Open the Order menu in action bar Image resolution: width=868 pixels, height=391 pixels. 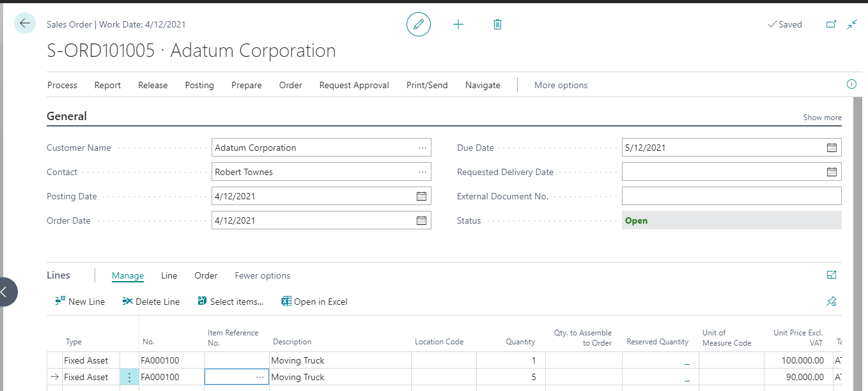(x=291, y=85)
